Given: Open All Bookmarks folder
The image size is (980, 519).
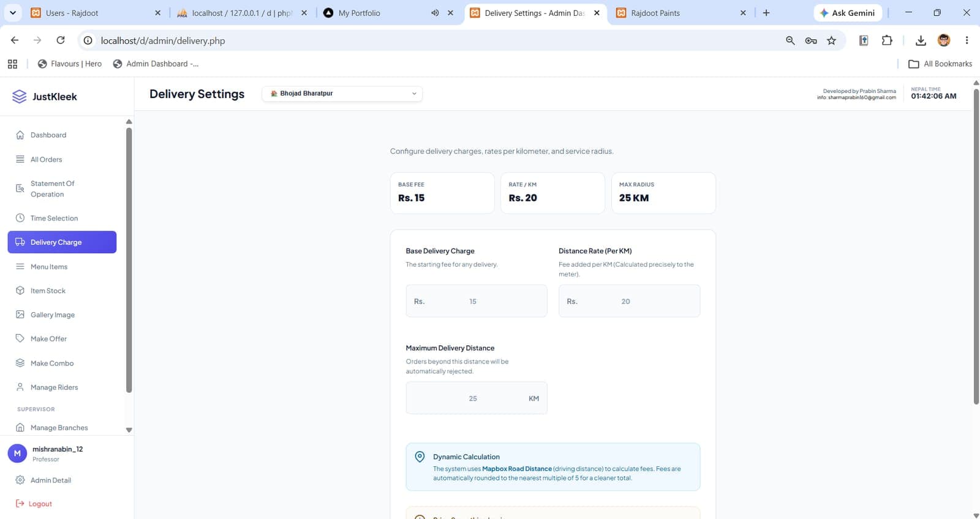Looking at the screenshot, I should click(x=940, y=64).
